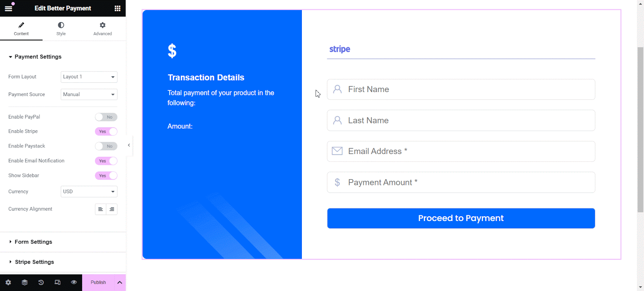This screenshot has height=291, width=644.
Task: Disable the Stripe payment toggle
Action: pos(106,131)
